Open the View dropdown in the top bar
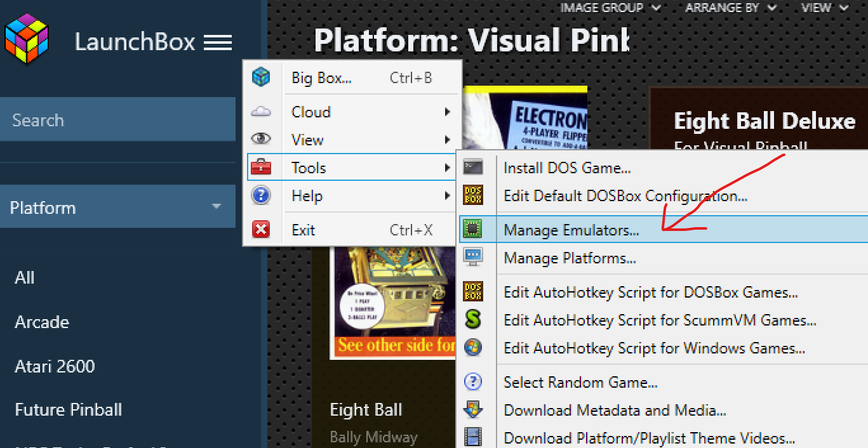The image size is (868, 448). click(x=824, y=8)
